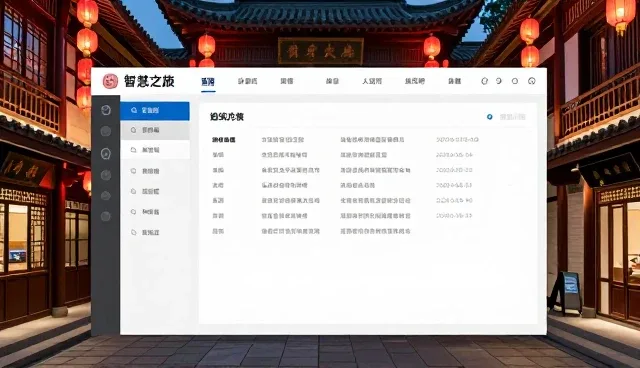Screen dimensions: 640x368
Task: Open the third top navigation tab
Action: click(x=287, y=81)
